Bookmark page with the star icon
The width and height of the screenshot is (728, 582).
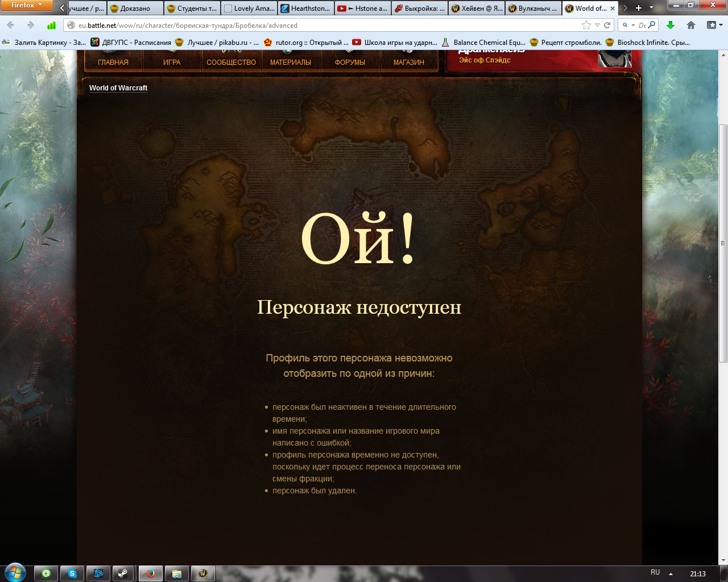point(586,25)
